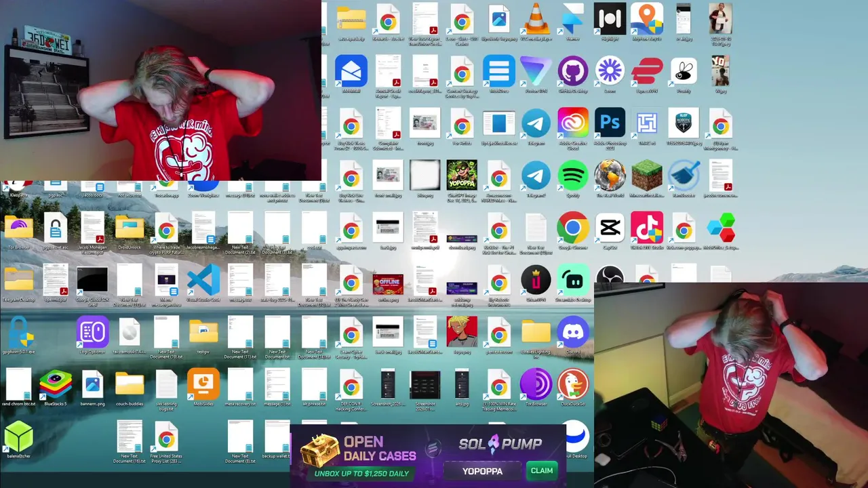868x488 pixels.
Task: Launch The Real World shortcut
Action: coord(610,176)
